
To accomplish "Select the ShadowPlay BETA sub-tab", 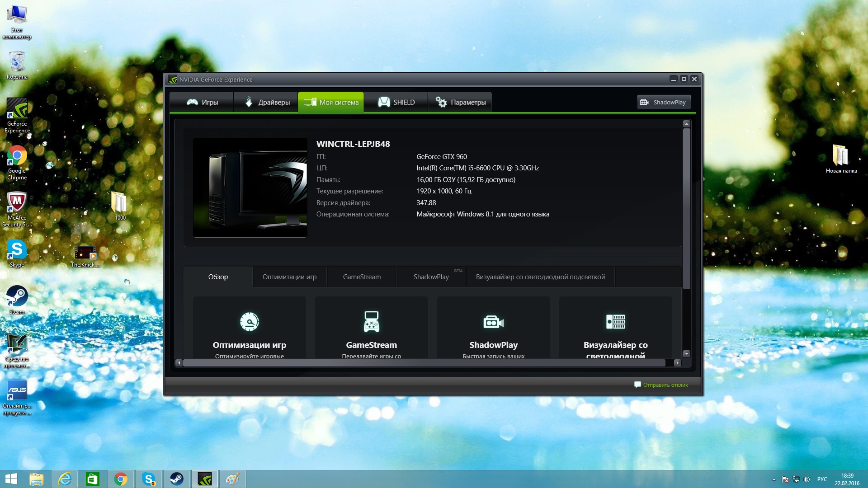I will [431, 277].
